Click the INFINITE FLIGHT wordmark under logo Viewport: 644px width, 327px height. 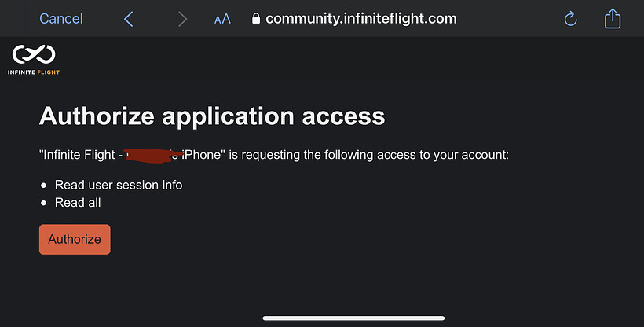[x=34, y=72]
